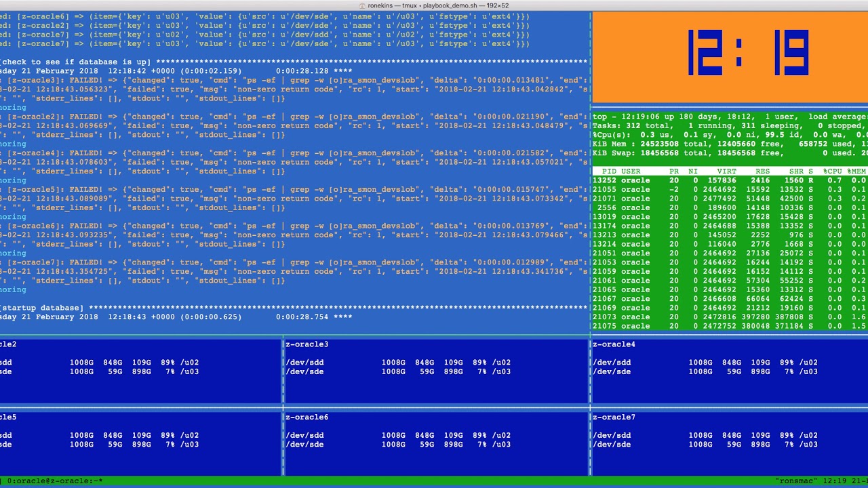
Task: Click /dev/sde row in the z-oracle4 pane
Action: point(705,371)
